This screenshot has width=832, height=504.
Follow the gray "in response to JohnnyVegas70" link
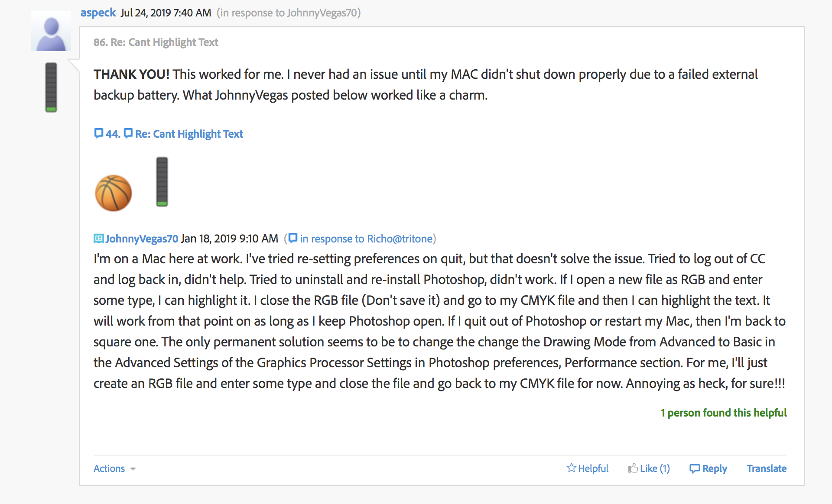click(289, 13)
